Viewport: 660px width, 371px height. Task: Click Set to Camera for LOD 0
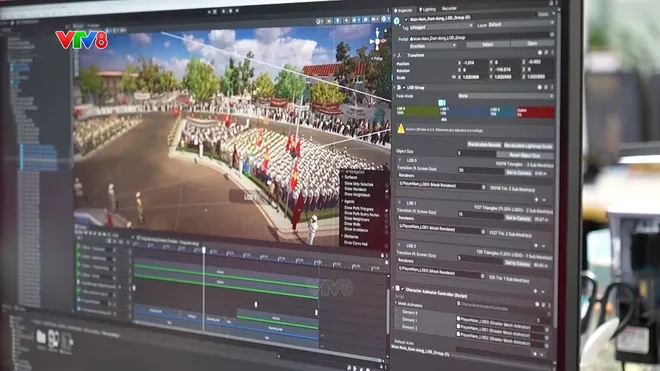pyautogui.click(x=518, y=173)
